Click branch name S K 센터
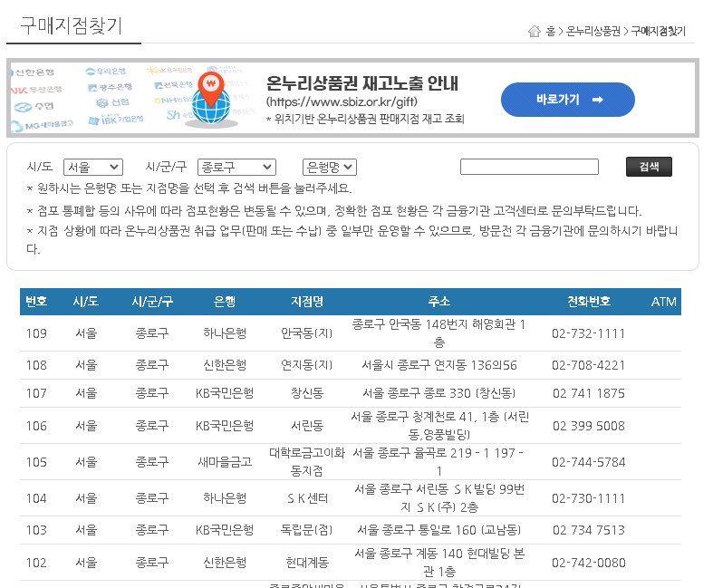This screenshot has width=713, height=588. (x=307, y=498)
